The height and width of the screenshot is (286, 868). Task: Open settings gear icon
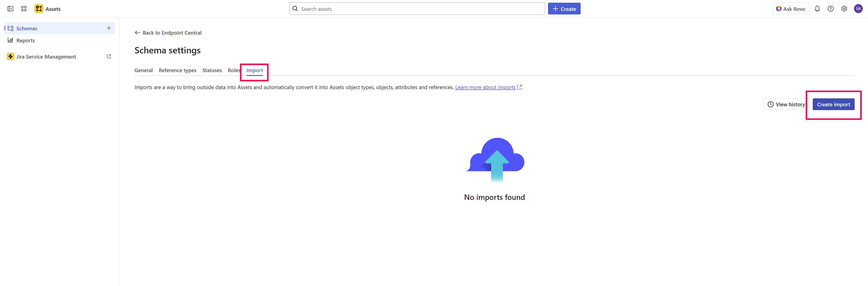click(x=844, y=9)
